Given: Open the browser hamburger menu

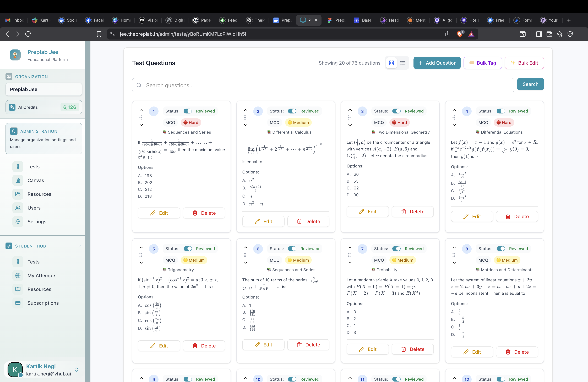Looking at the screenshot, I should [580, 34].
